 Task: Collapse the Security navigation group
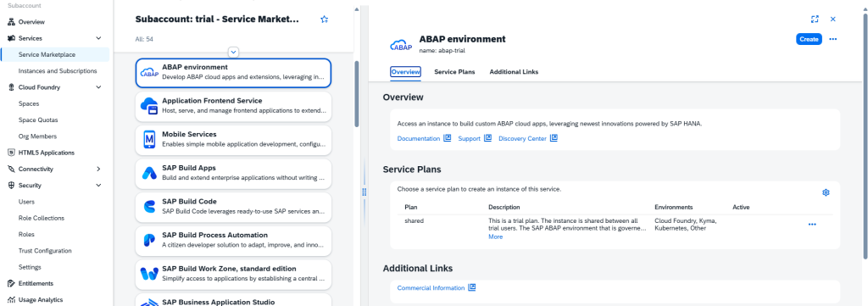pos(98,186)
